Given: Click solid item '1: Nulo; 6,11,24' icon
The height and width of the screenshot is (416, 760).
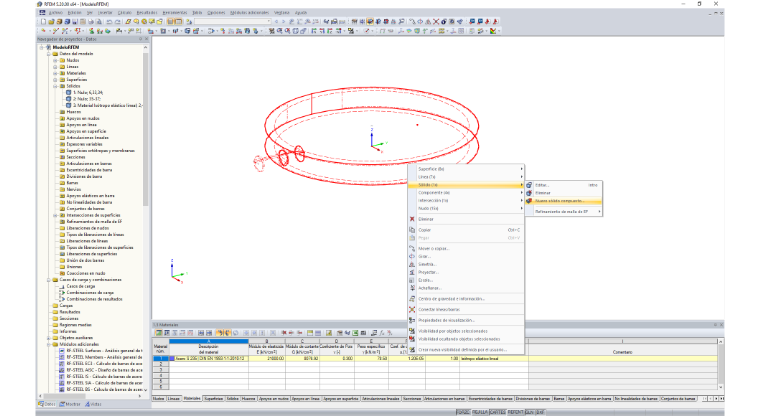Looking at the screenshot, I should (68, 92).
